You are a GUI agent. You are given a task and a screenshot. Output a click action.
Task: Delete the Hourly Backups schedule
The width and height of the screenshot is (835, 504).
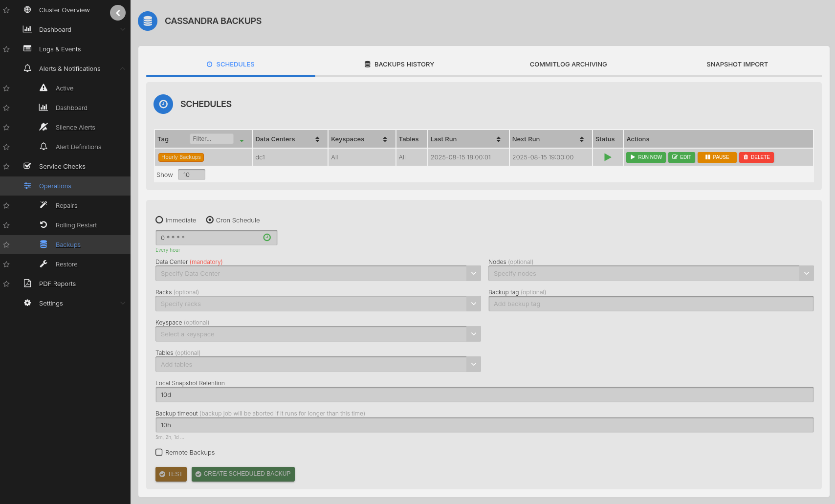(756, 157)
